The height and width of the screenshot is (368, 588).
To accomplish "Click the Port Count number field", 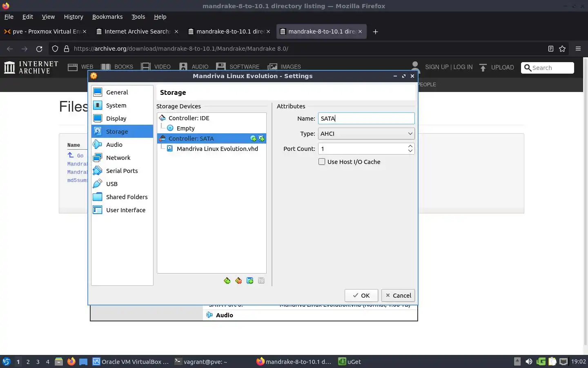I will (x=363, y=149).
